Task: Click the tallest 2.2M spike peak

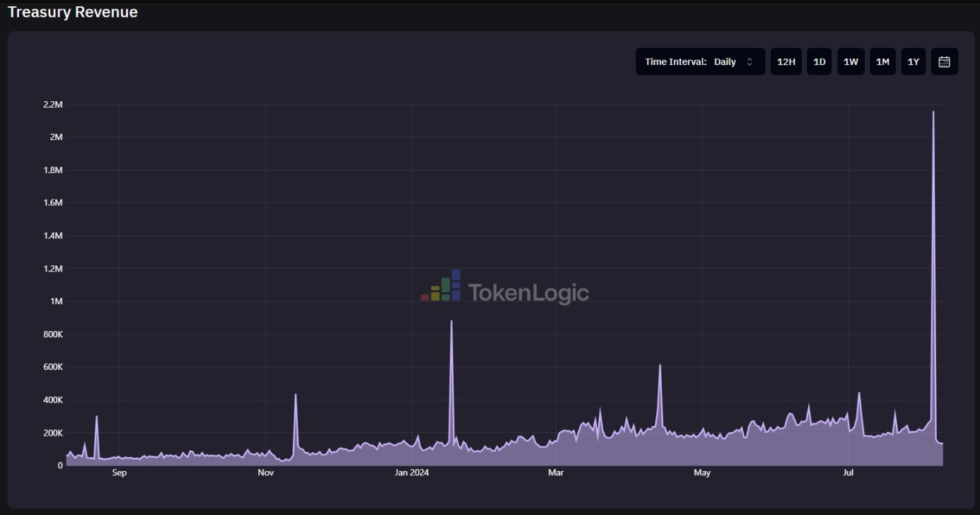Action: pyautogui.click(x=933, y=112)
